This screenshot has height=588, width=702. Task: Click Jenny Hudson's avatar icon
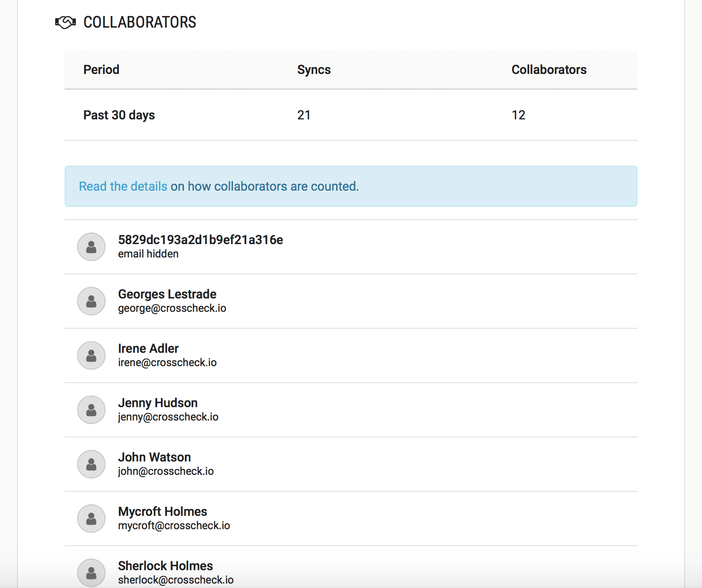(91, 410)
